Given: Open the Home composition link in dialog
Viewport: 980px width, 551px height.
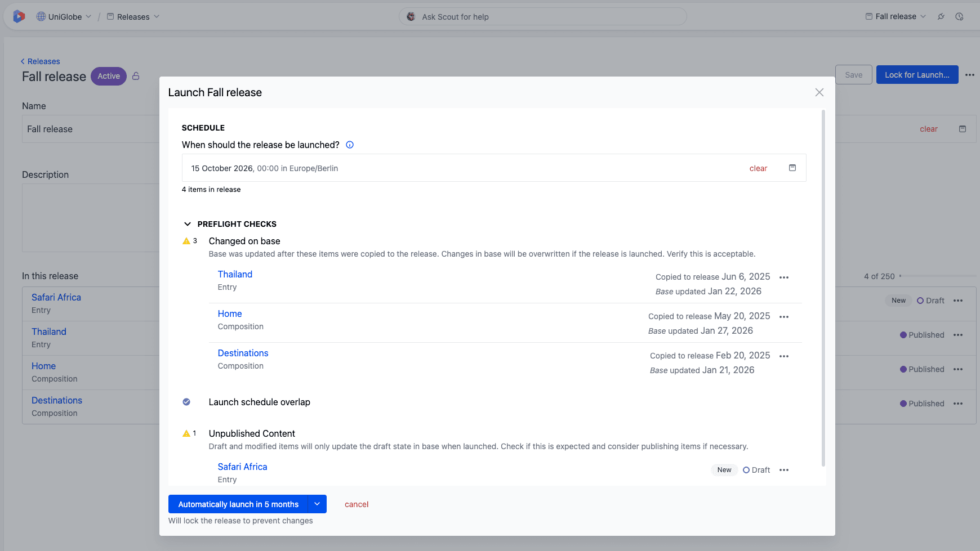Looking at the screenshot, I should 230,313.
